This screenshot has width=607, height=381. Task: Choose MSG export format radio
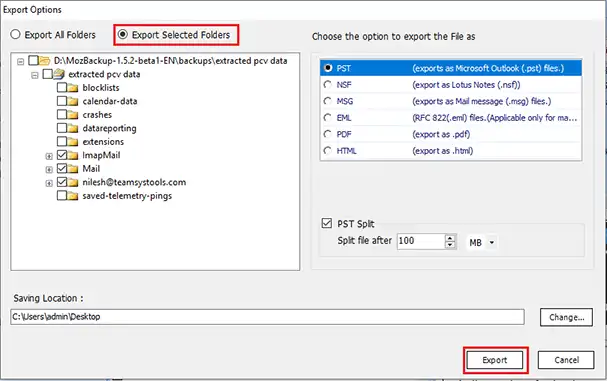[x=328, y=101]
